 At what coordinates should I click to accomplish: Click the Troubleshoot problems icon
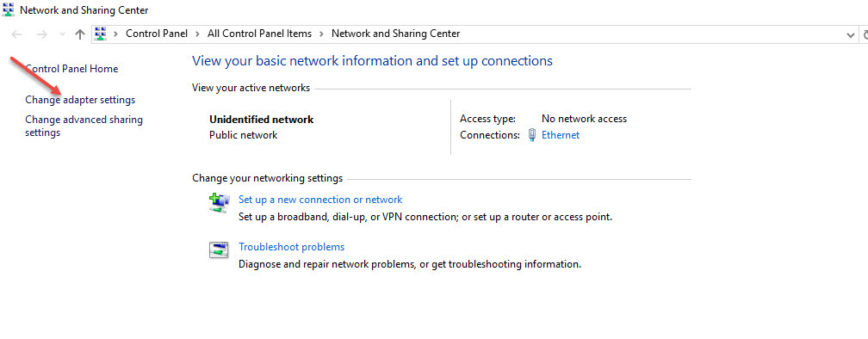coord(219,250)
